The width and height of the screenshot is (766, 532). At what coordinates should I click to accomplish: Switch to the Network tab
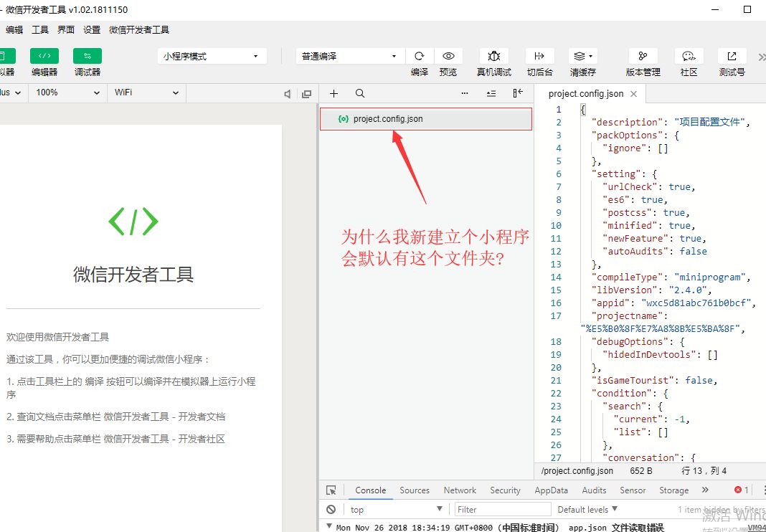point(460,490)
